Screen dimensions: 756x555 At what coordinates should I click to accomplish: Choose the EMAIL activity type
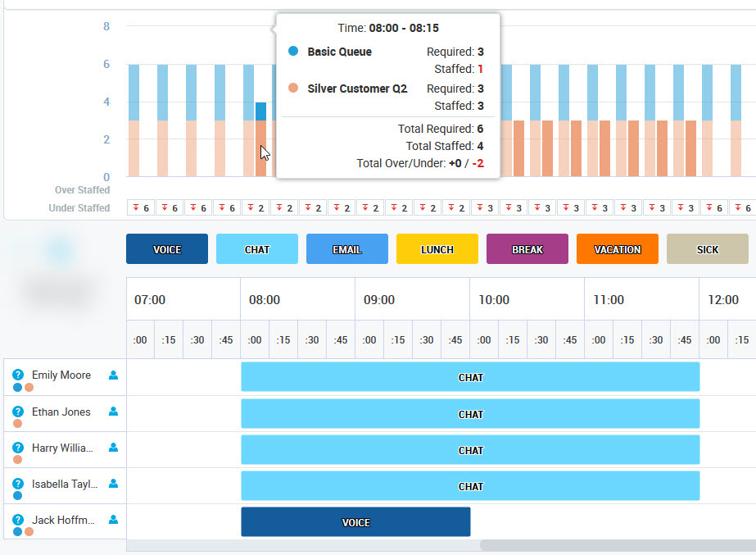coord(347,249)
